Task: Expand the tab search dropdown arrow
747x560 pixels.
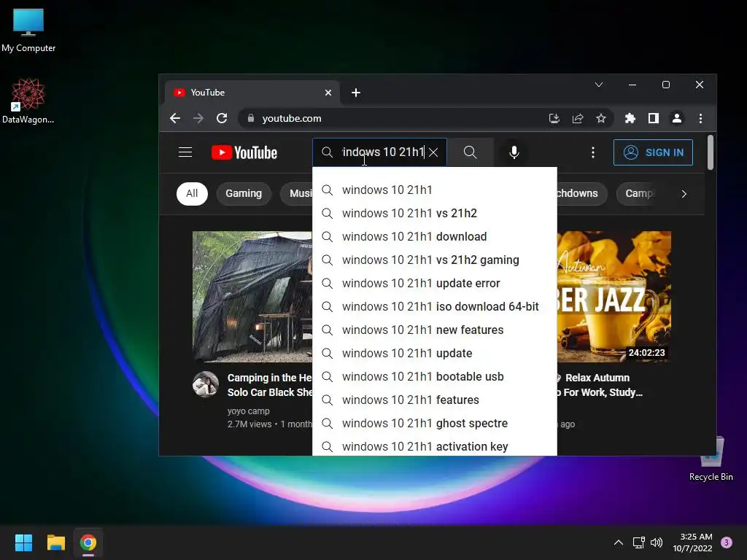Action: tap(599, 85)
